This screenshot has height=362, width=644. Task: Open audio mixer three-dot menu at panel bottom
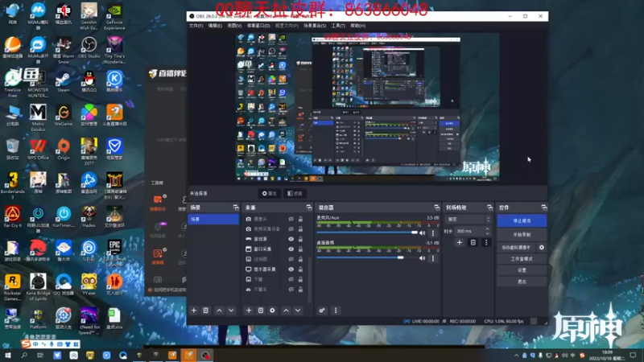pos(336,311)
